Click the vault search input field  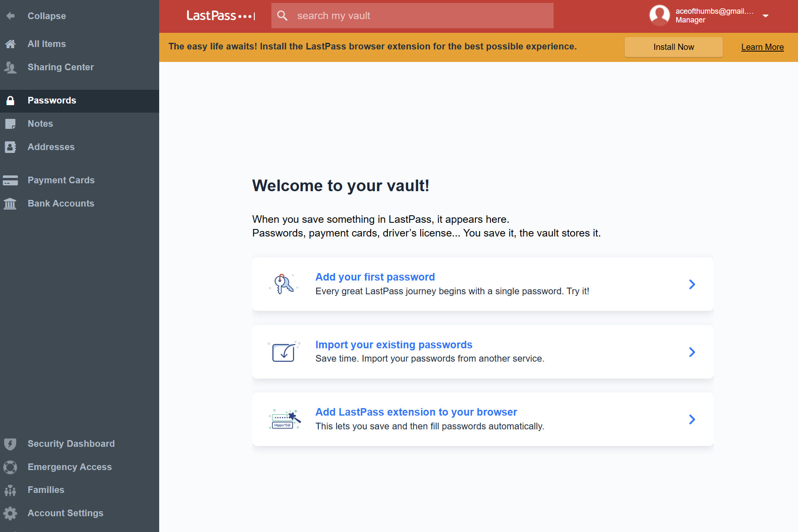pyautogui.click(x=413, y=16)
